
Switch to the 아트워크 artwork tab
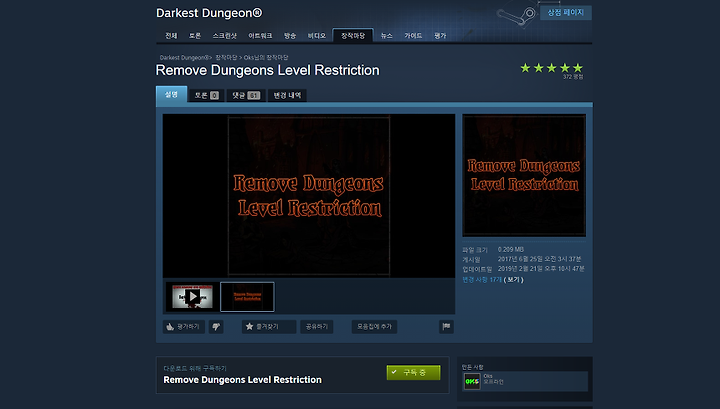(x=260, y=36)
